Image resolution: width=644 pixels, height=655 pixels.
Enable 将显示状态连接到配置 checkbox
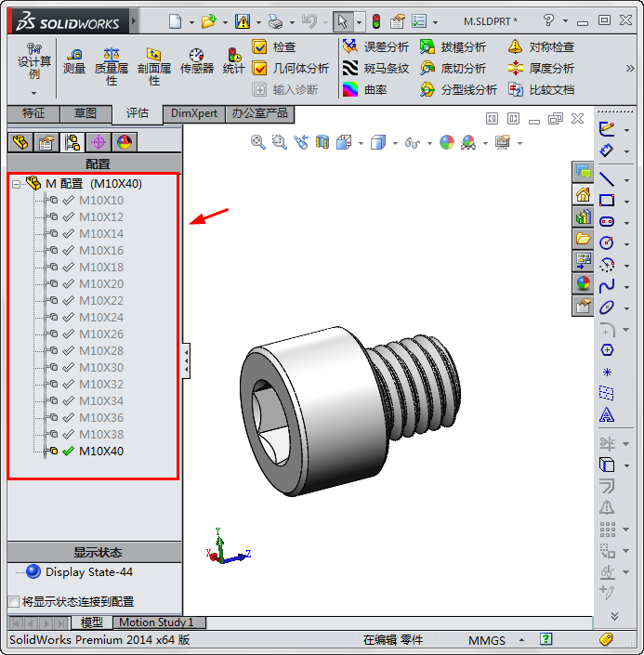point(13,601)
